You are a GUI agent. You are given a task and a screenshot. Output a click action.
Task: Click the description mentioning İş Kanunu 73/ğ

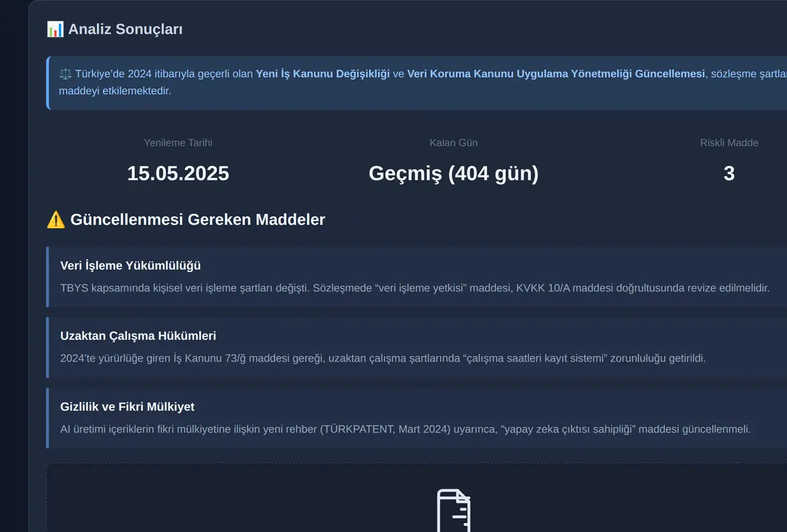click(383, 359)
